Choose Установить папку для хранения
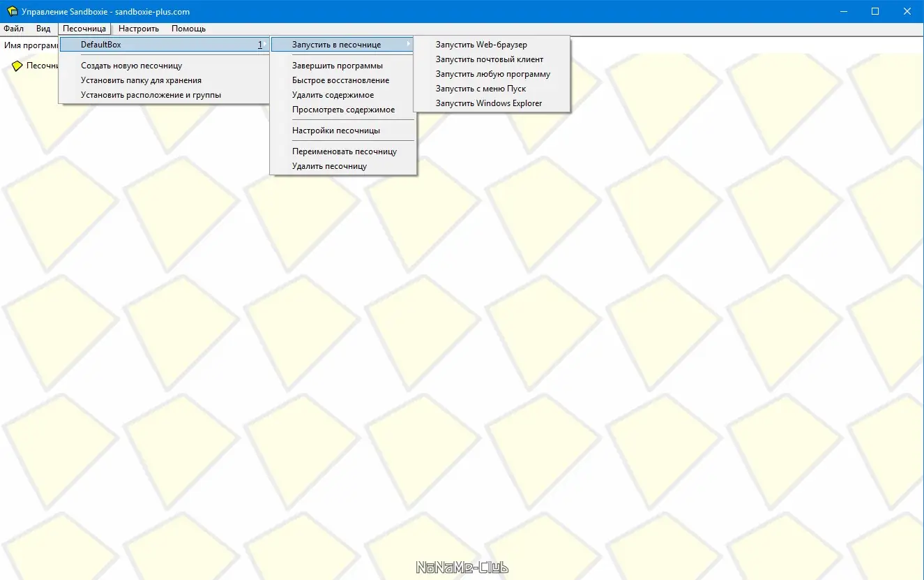Image resolution: width=924 pixels, height=580 pixels. [165, 80]
